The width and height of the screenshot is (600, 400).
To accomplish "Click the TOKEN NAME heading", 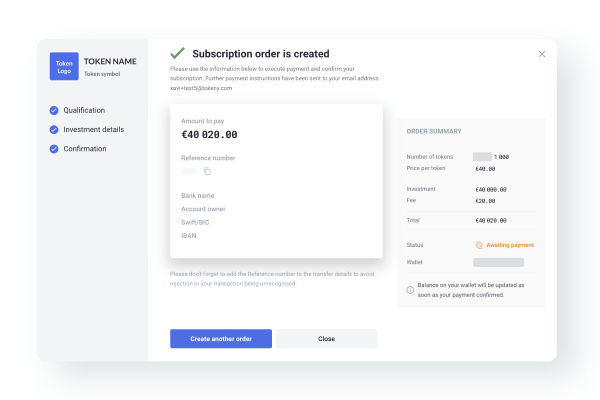I will (x=110, y=61).
